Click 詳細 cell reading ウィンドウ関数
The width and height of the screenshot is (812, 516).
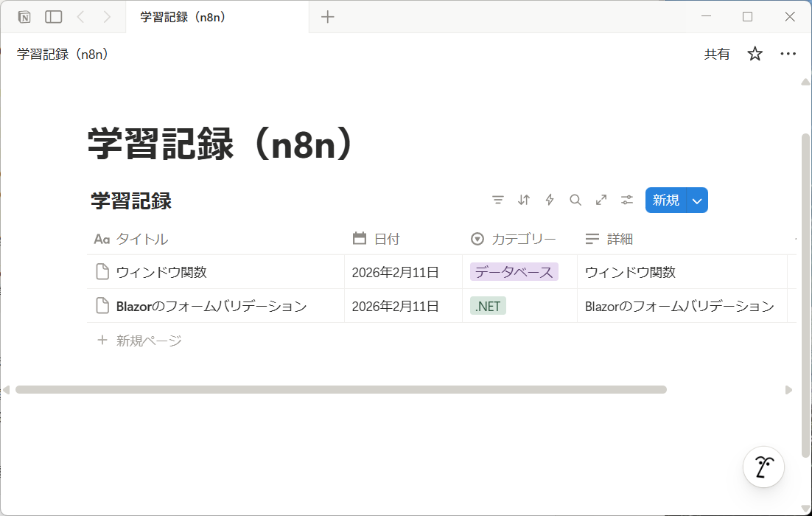click(x=682, y=272)
